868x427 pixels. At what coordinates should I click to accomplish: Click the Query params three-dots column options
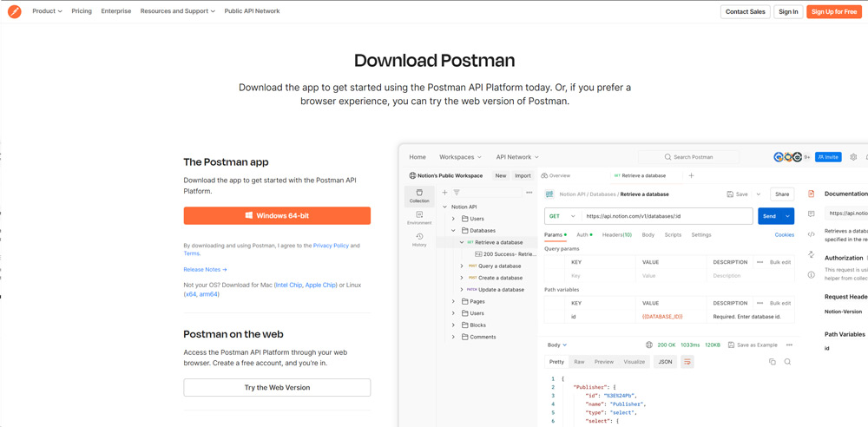pos(760,262)
